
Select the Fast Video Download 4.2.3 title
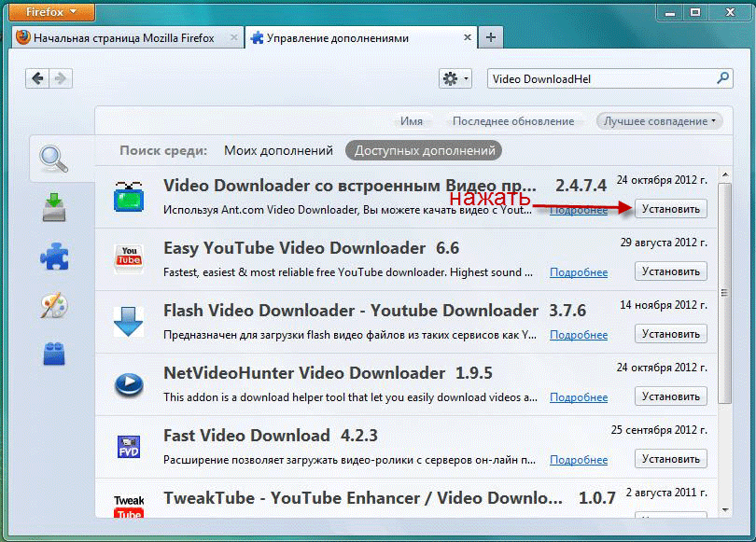click(x=271, y=436)
